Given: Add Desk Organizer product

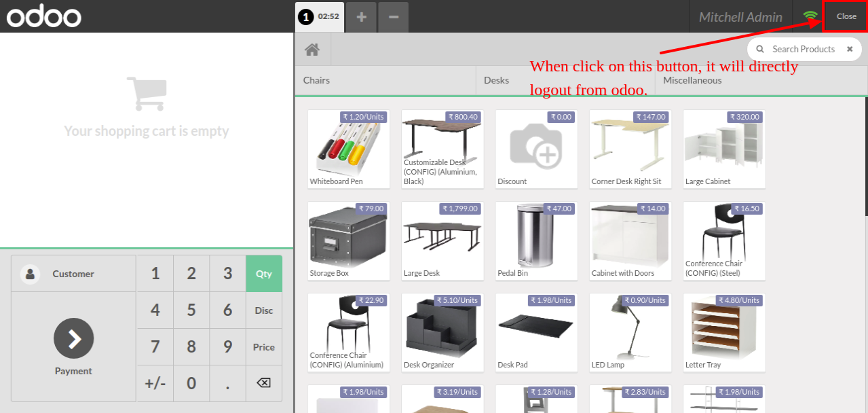Looking at the screenshot, I should 442,332.
